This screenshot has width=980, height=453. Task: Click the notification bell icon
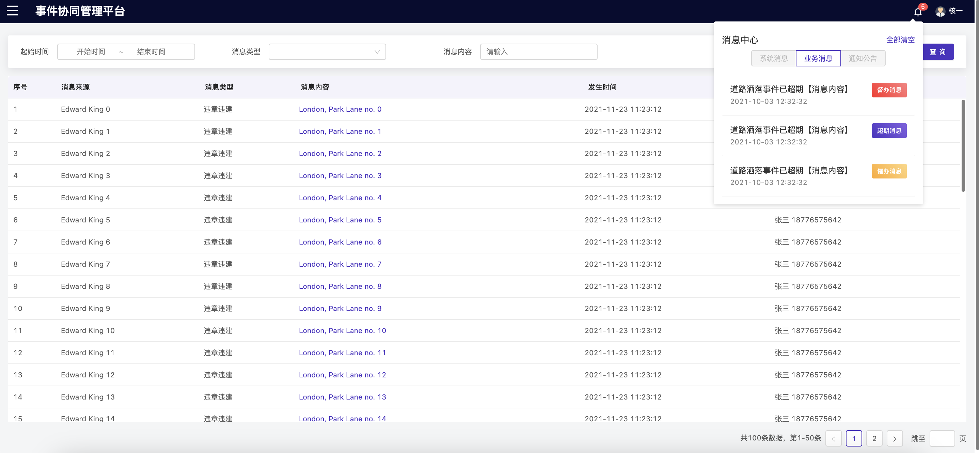tap(918, 12)
